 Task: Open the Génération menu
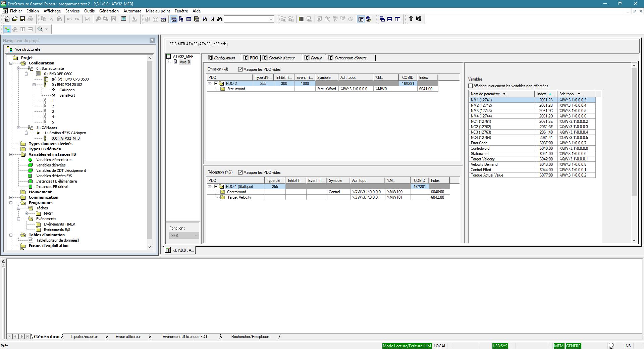click(x=109, y=11)
